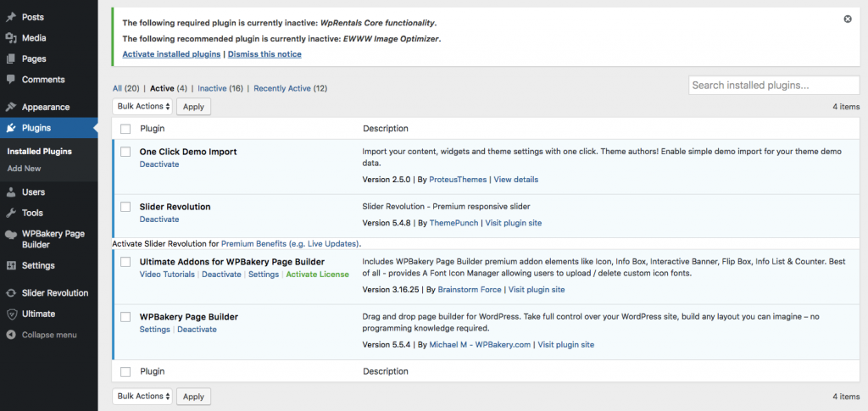The image size is (868, 411).
Task: Click the Collapse menu arrow icon
Action: pyautogui.click(x=10, y=335)
